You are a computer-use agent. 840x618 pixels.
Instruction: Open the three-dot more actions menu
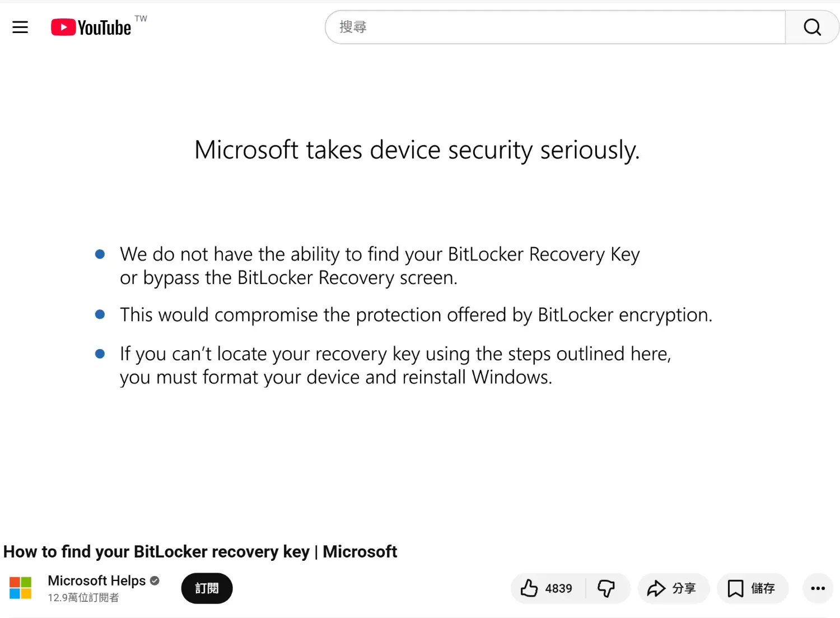(818, 588)
